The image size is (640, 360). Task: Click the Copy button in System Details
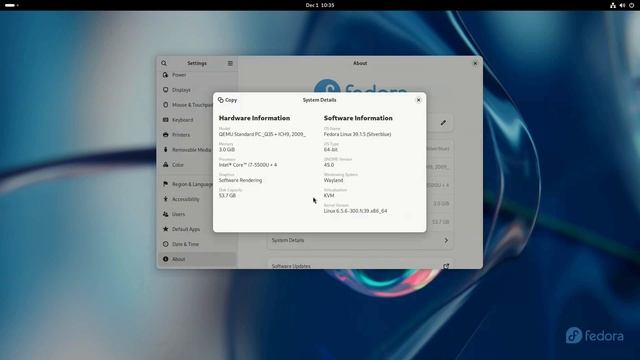(227, 100)
